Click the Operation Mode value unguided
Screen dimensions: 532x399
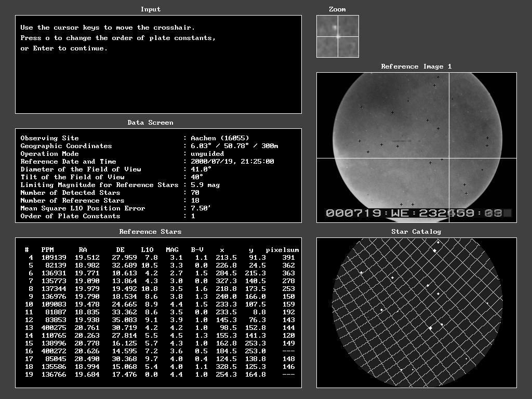click(207, 154)
